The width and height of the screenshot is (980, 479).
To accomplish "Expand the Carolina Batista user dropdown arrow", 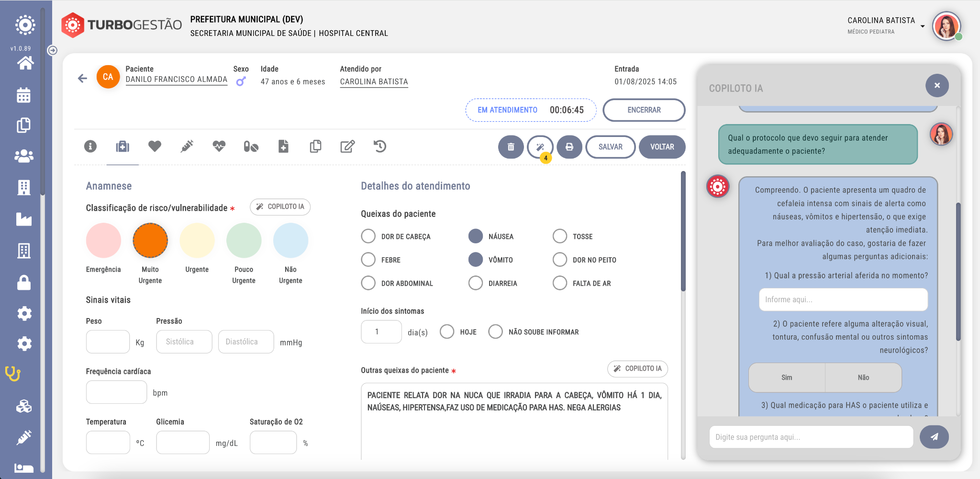I will click(923, 26).
